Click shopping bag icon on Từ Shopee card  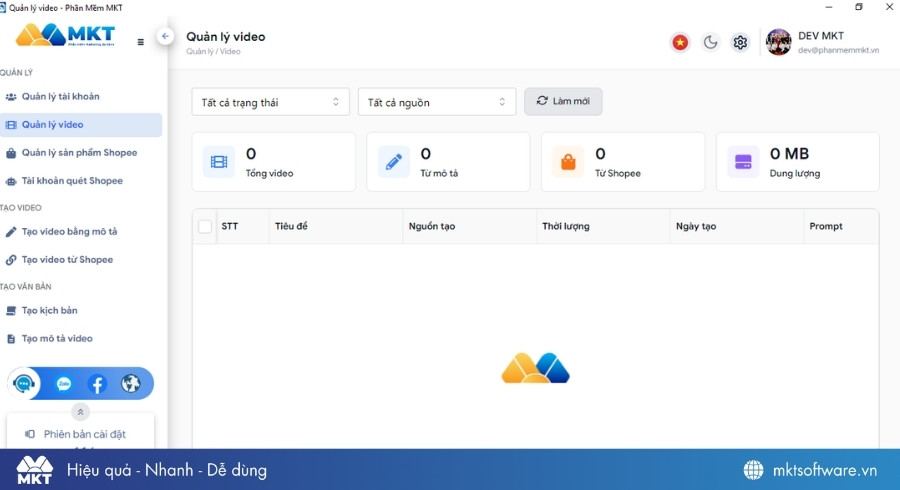pos(568,162)
